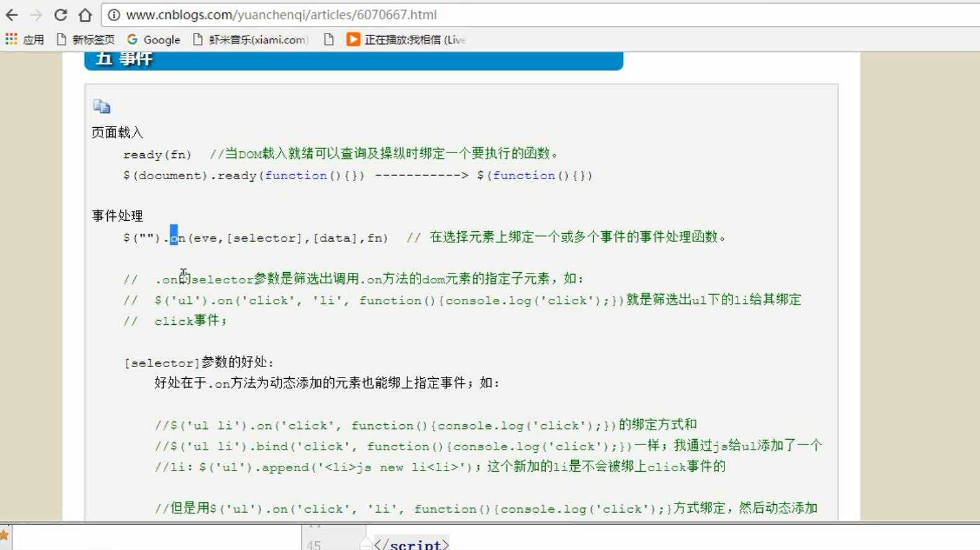Click the //$('ul li').bind('click' comment line

tap(488, 446)
